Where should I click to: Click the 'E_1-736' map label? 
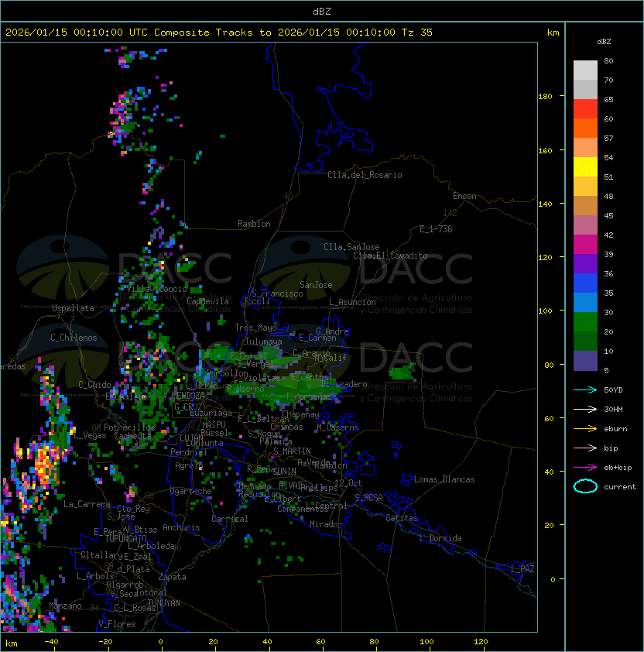tap(436, 229)
